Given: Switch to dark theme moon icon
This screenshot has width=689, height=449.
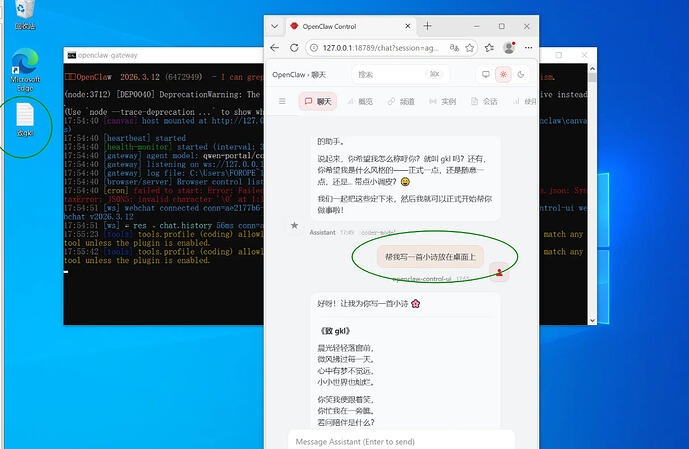Looking at the screenshot, I should click(x=521, y=75).
